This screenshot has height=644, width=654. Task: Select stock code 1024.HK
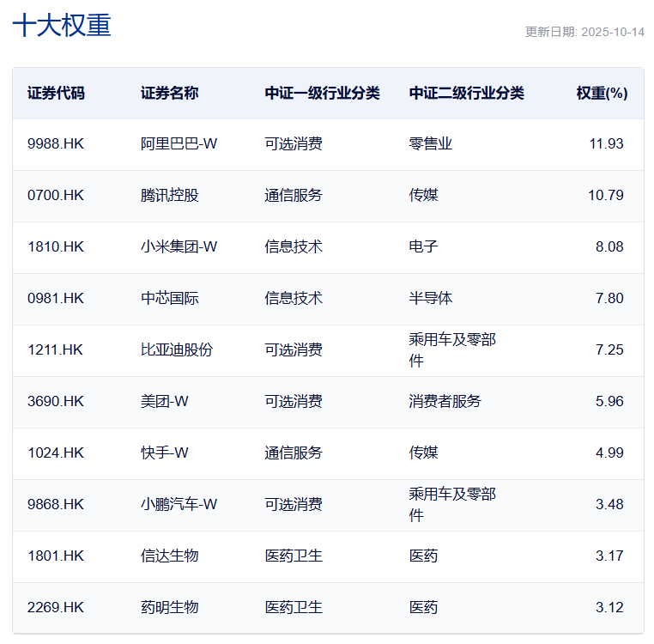pos(56,453)
